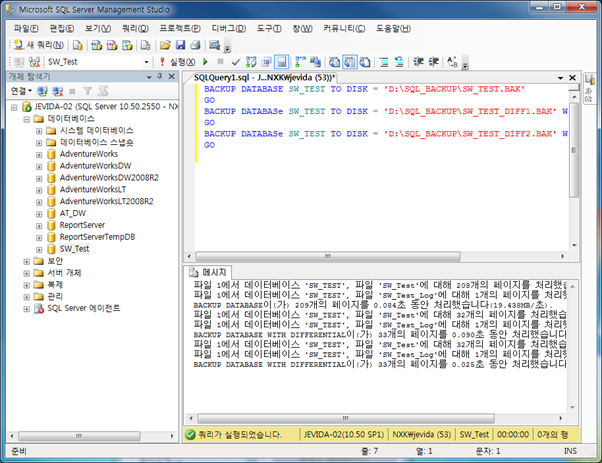Screen dimensions: 602x463
Task: Click the Increase Indent icon
Action: pyautogui.click(x=433, y=62)
